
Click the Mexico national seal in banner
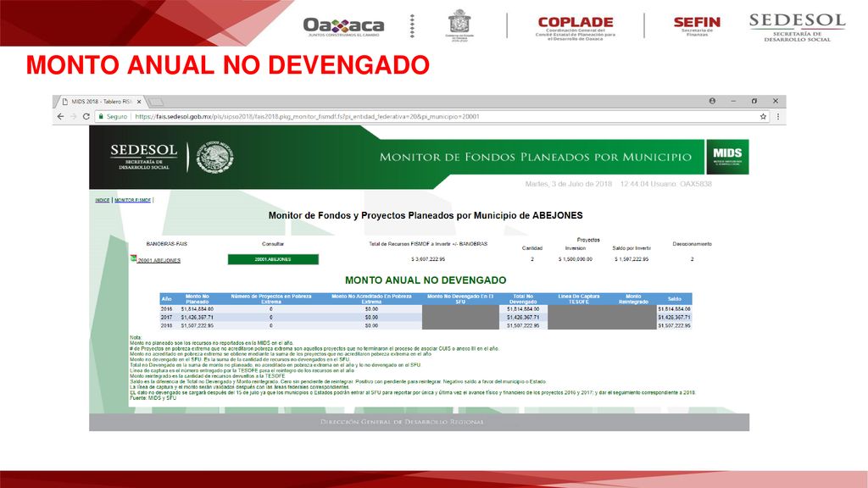[214, 157]
